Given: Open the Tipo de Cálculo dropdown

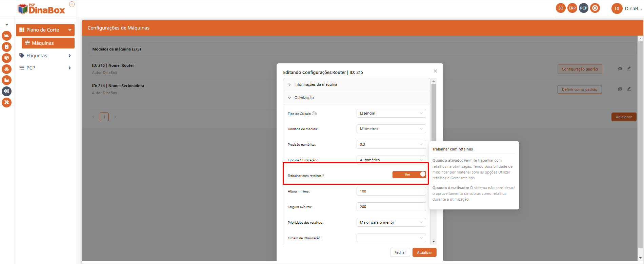Looking at the screenshot, I should click(x=391, y=113).
